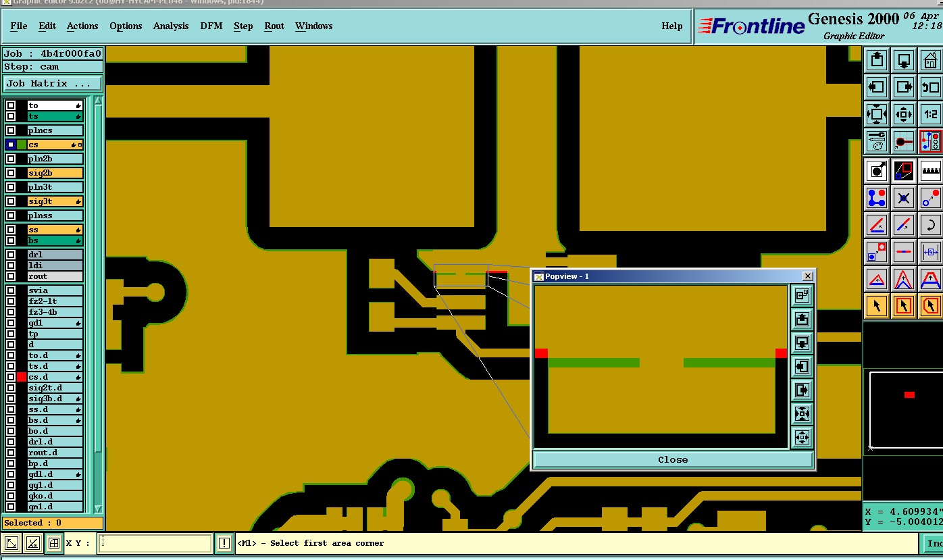Image resolution: width=943 pixels, height=560 pixels.
Task: Click the X Y coordinate input field
Action: click(155, 543)
